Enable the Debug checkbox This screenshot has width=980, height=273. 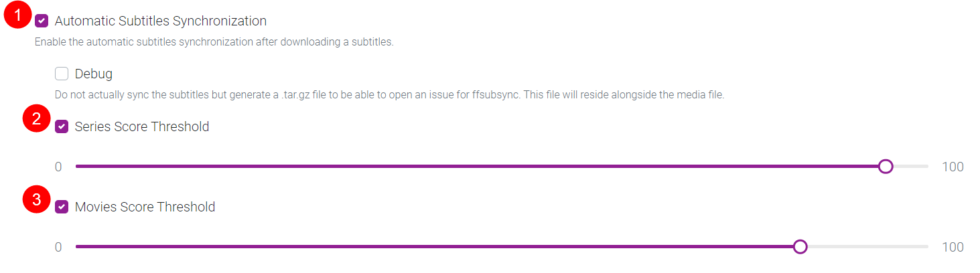[62, 74]
